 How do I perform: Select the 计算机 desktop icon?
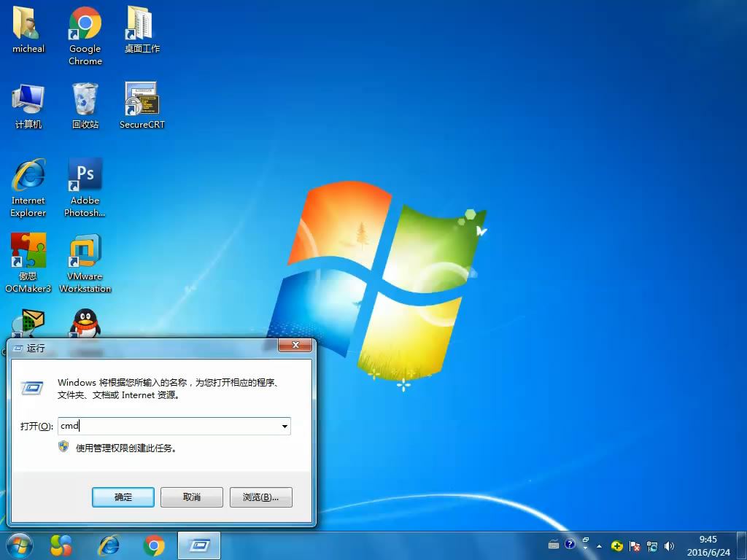(x=28, y=106)
